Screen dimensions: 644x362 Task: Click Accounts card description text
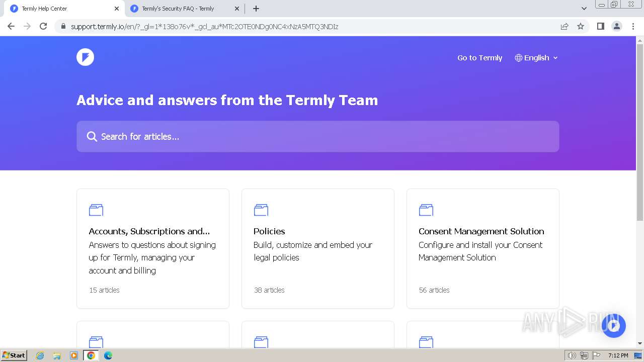(152, 257)
